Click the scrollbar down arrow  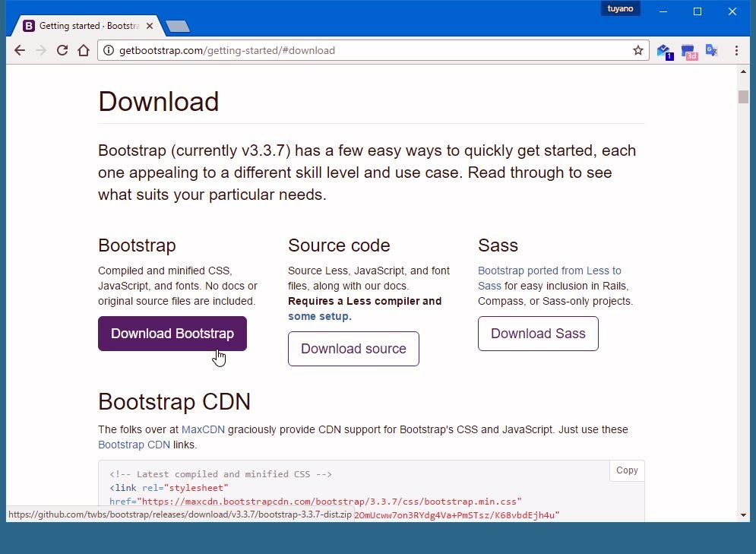(x=743, y=515)
